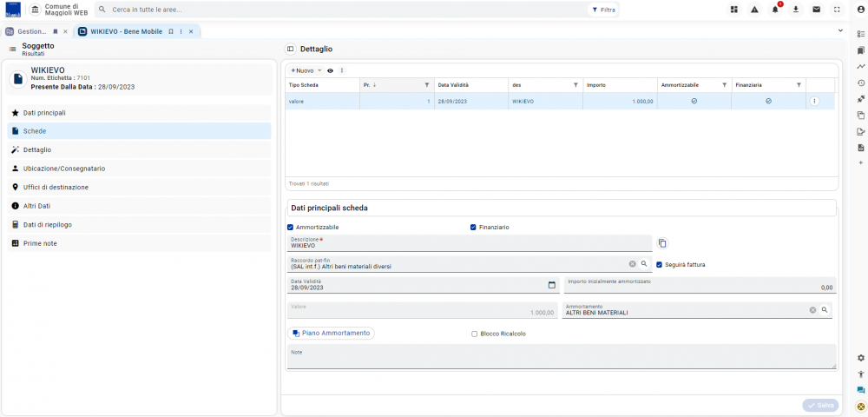Open settings gear in right sidebar
The image size is (868, 417).
[x=861, y=358]
